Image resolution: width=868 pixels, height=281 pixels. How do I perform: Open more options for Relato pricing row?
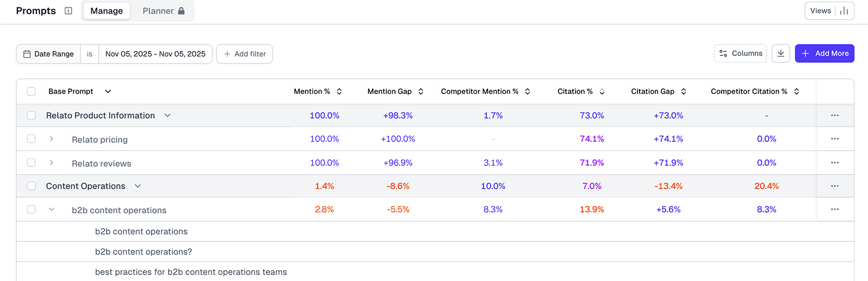click(834, 139)
